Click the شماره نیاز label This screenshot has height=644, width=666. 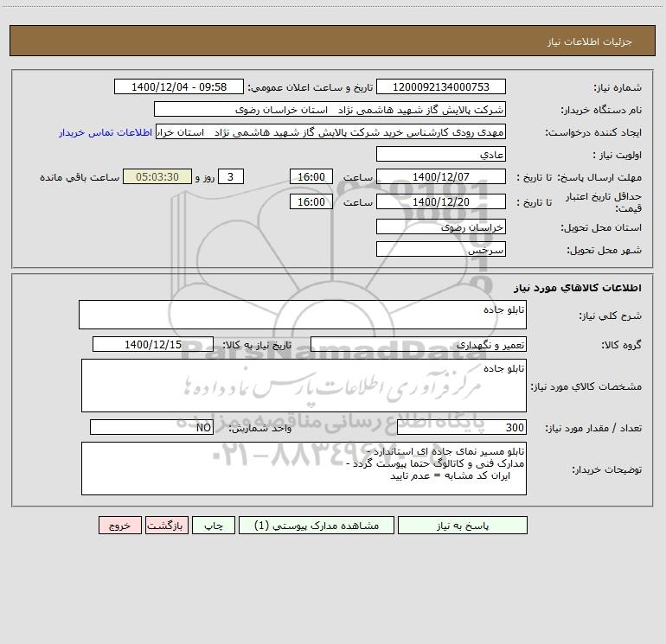click(x=618, y=87)
